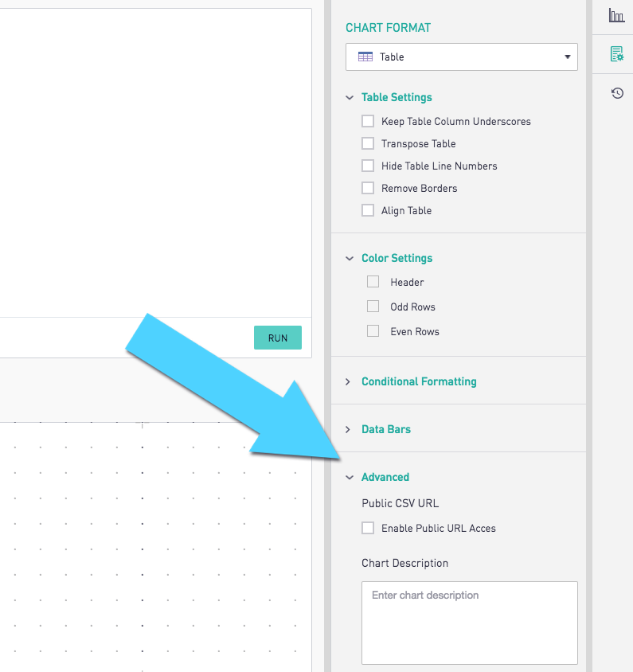Click the table icon in format dropdown
This screenshot has height=672, width=633.
pyautogui.click(x=365, y=57)
